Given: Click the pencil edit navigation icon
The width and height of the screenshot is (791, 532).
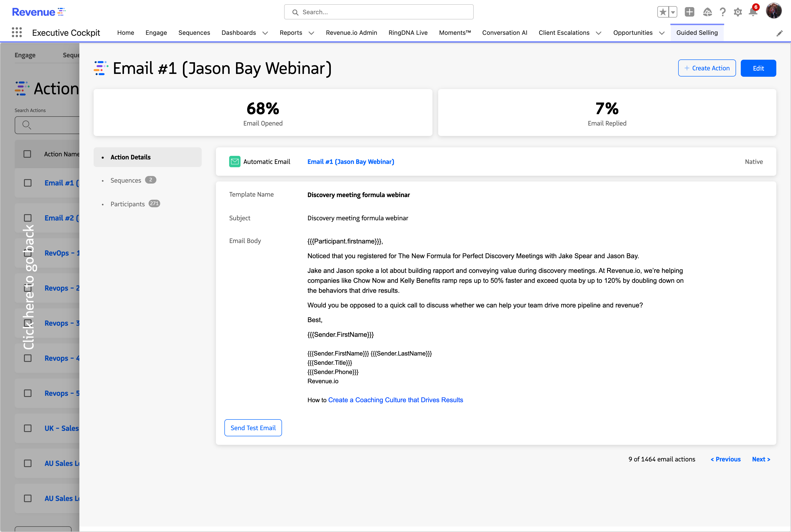Looking at the screenshot, I should (x=779, y=33).
